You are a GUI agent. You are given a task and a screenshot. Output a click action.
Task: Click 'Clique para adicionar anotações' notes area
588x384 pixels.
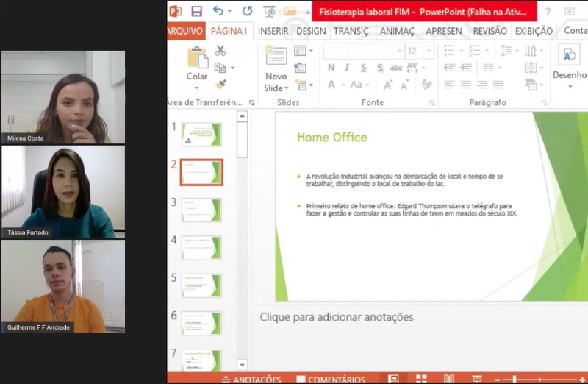pos(337,317)
